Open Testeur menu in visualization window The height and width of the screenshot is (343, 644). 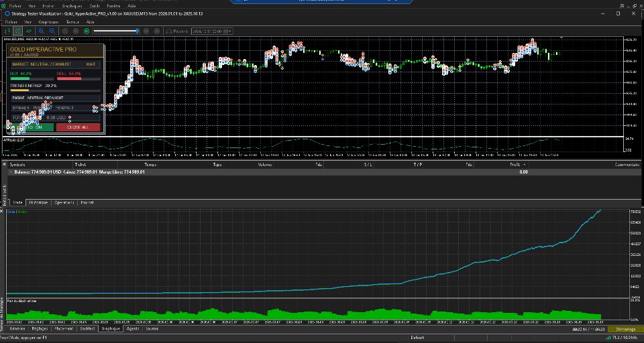72,22
